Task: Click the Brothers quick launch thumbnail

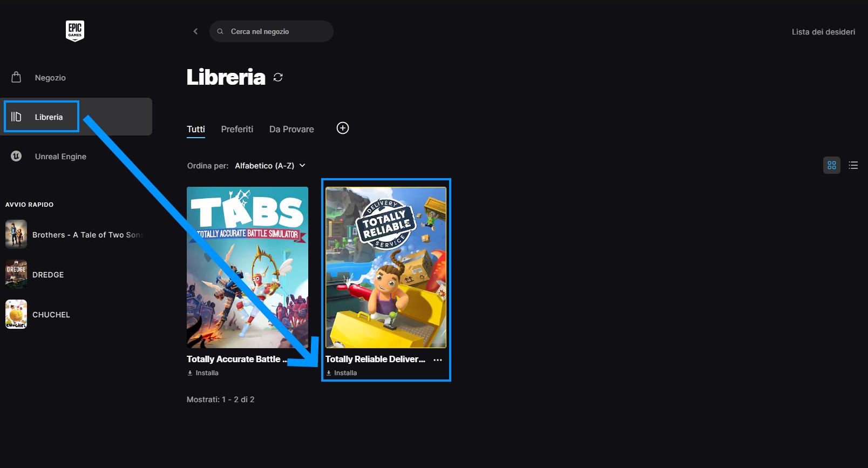Action: point(16,234)
